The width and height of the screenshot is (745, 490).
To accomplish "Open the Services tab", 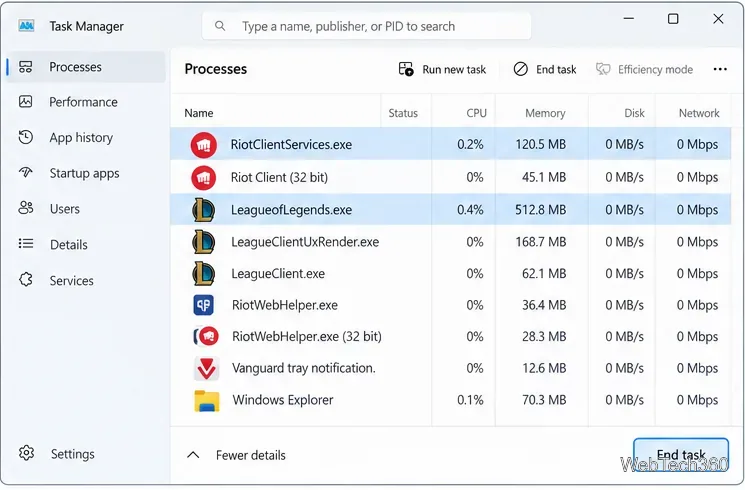I will pos(72,280).
